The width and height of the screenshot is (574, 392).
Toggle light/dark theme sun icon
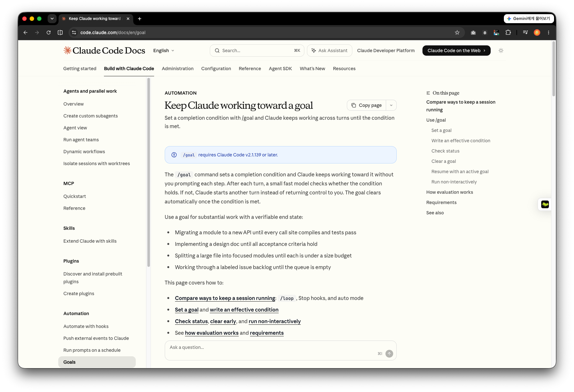tap(501, 51)
